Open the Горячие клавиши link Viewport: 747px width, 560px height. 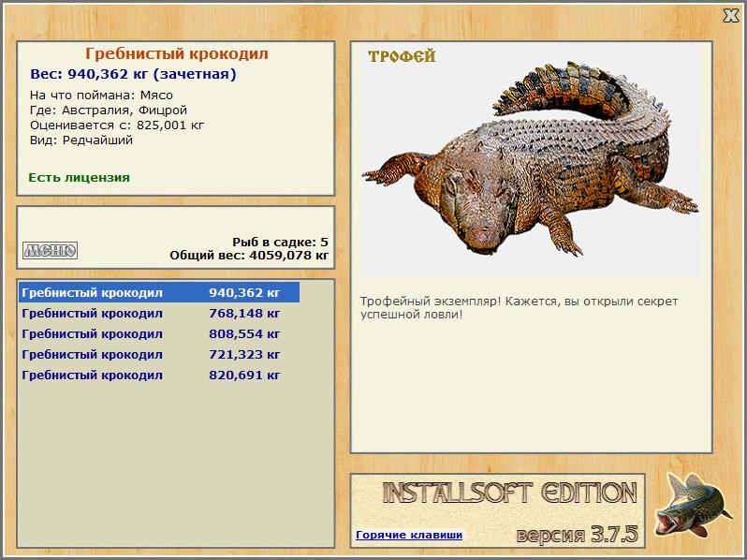(408, 536)
